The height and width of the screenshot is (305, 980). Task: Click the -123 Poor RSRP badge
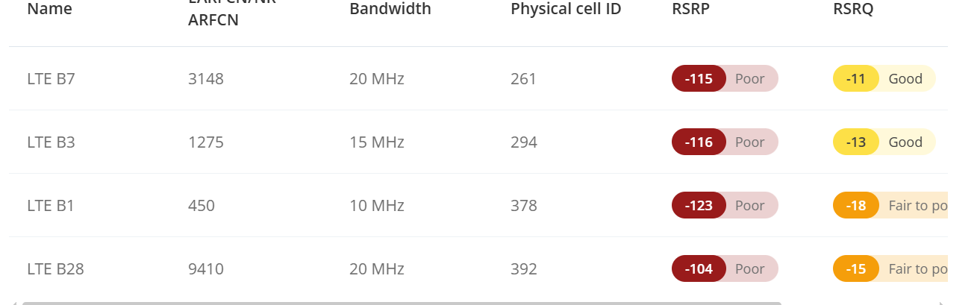[725, 205]
